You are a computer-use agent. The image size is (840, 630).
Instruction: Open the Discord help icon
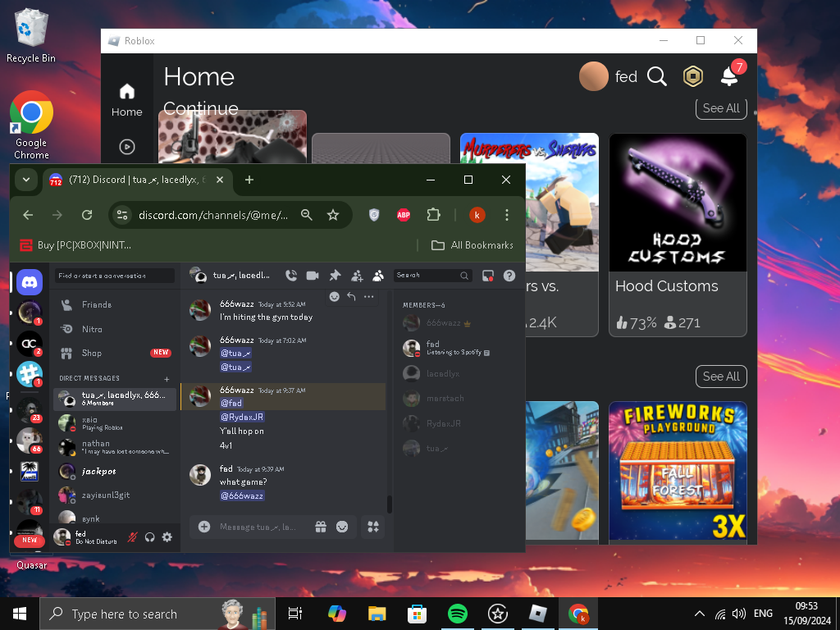pyautogui.click(x=509, y=276)
